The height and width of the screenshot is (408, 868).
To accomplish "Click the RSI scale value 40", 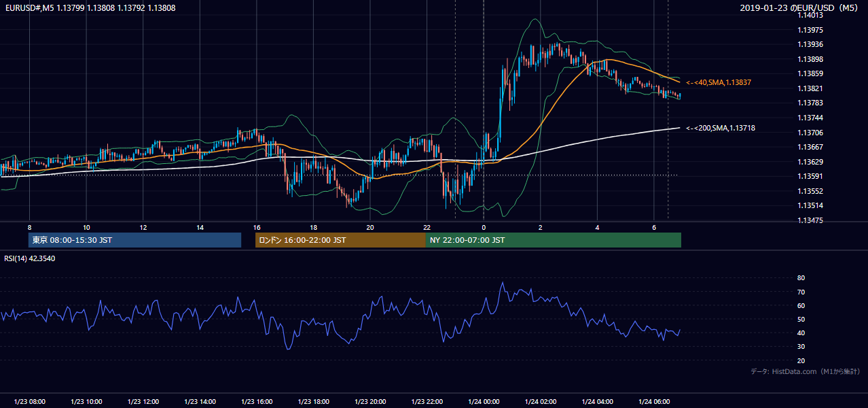I will pyautogui.click(x=801, y=333).
